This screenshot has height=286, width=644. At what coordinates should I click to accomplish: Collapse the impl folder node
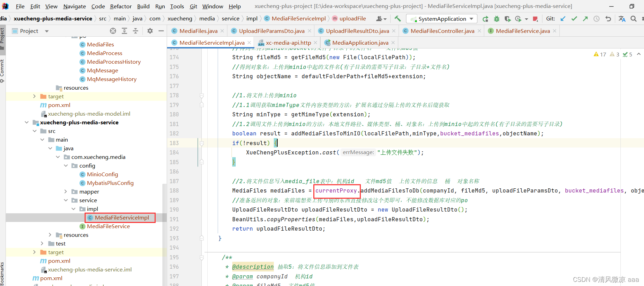click(x=73, y=209)
